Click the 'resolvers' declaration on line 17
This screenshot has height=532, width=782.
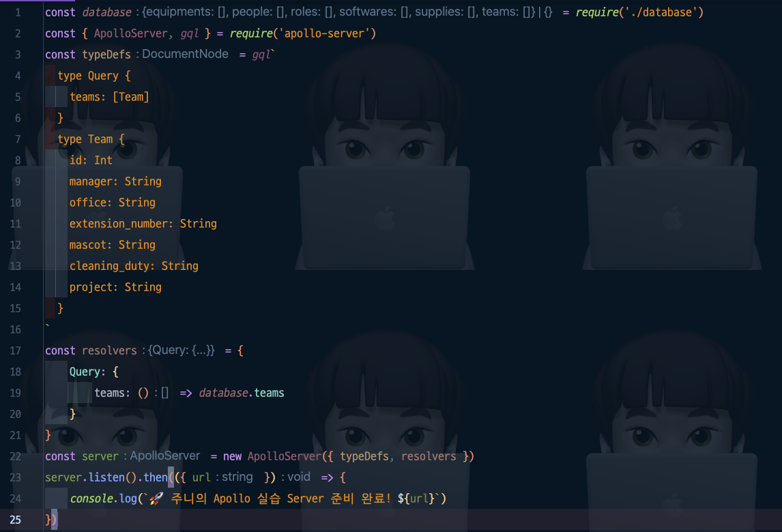[109, 351]
